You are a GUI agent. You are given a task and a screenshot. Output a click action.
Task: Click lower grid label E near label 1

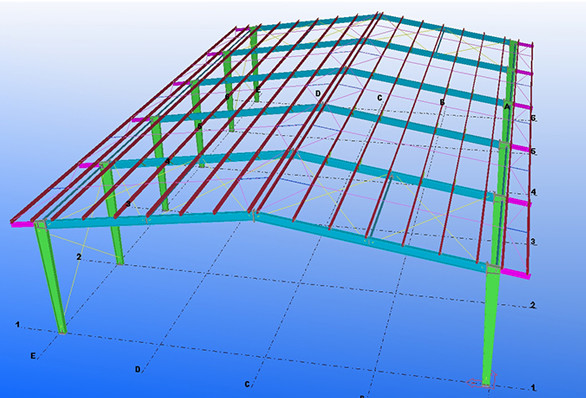pyautogui.click(x=33, y=356)
